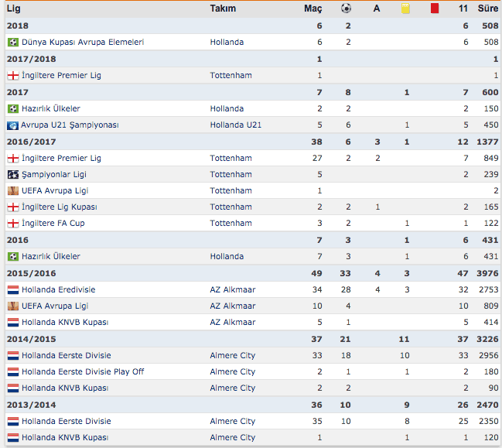Click England flag beside İngiltere FA Cup

click(x=13, y=223)
